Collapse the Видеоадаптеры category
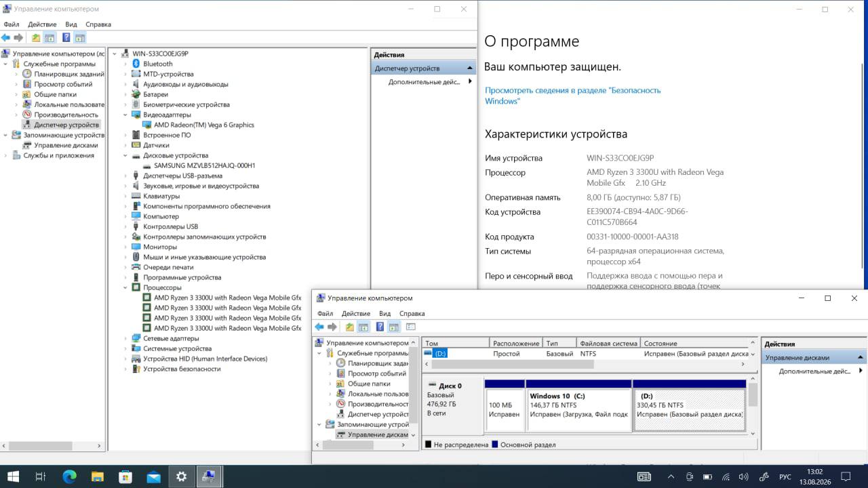The width and height of the screenshot is (868, 488). (125, 115)
